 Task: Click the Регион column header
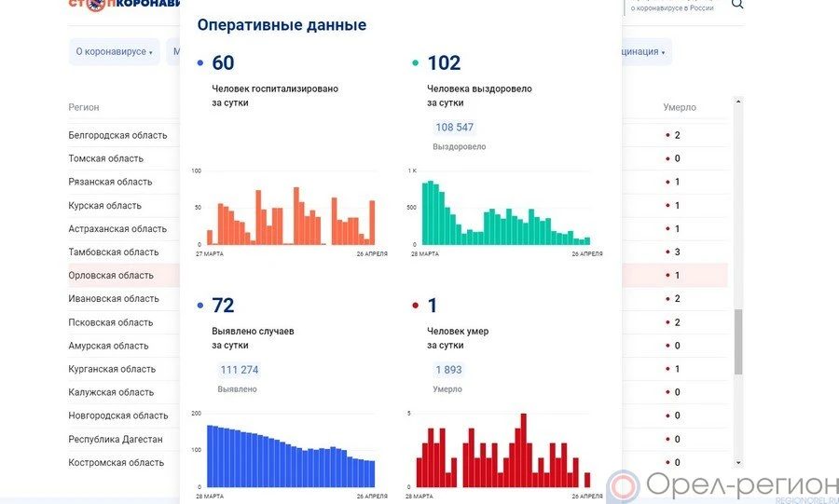pos(84,107)
